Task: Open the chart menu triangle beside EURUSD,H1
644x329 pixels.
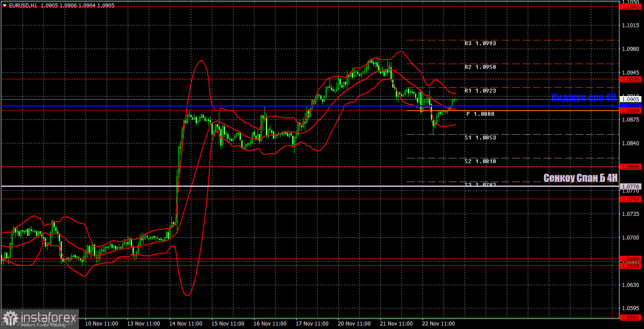Action: [4, 6]
